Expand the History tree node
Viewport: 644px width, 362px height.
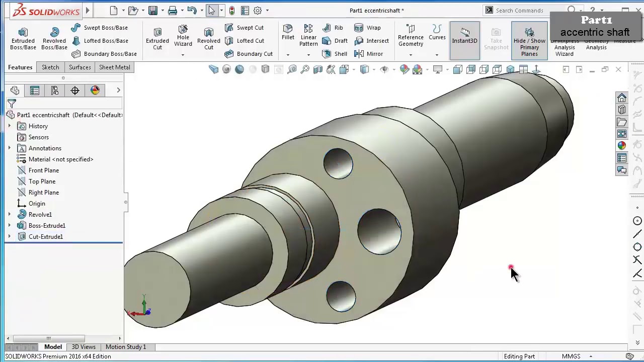(x=9, y=126)
